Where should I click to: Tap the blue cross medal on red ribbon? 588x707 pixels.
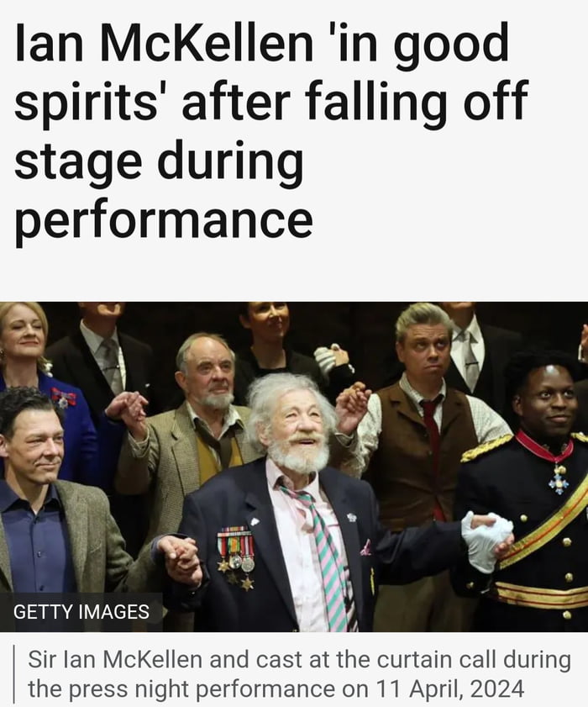(x=559, y=479)
